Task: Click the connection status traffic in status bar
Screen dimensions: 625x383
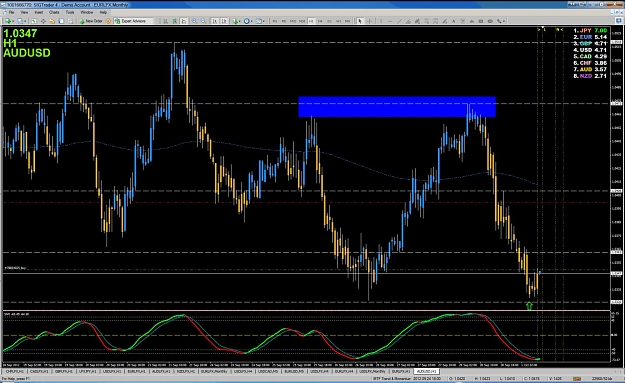Action: (576, 379)
